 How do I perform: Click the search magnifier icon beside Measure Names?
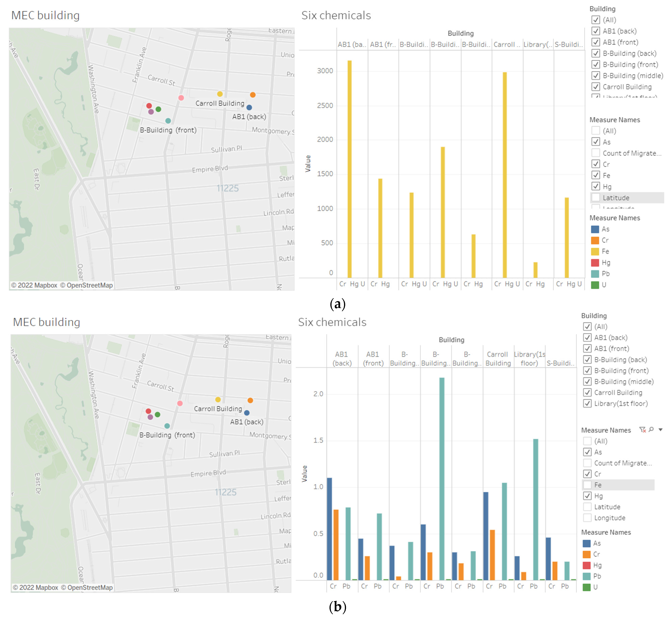coord(651,429)
